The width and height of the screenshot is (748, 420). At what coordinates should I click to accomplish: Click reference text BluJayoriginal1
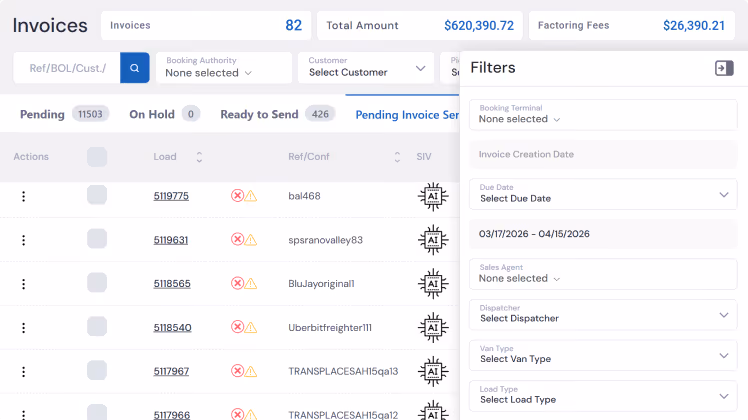pyautogui.click(x=321, y=284)
